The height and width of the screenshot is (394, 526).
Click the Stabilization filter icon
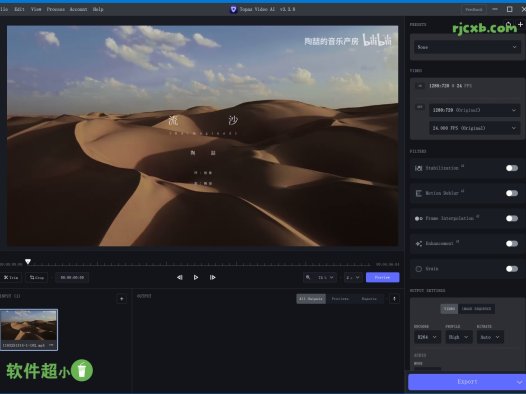pyautogui.click(x=419, y=168)
